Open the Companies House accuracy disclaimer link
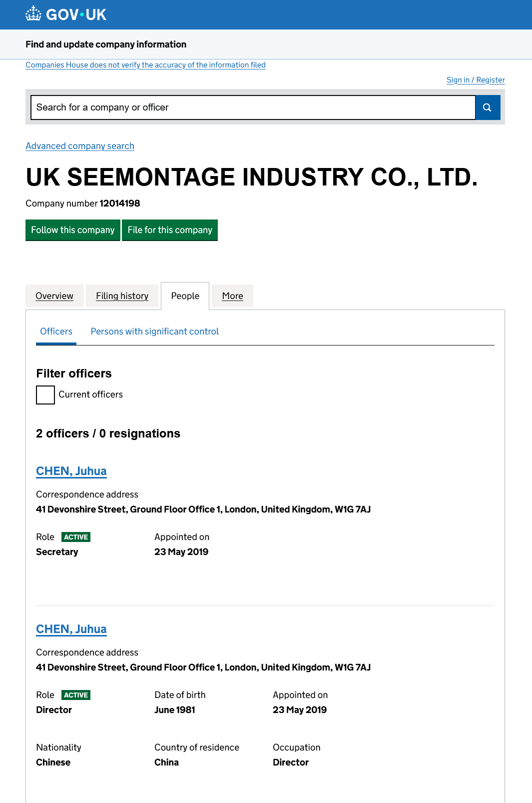The width and height of the screenshot is (532, 803). (145, 65)
